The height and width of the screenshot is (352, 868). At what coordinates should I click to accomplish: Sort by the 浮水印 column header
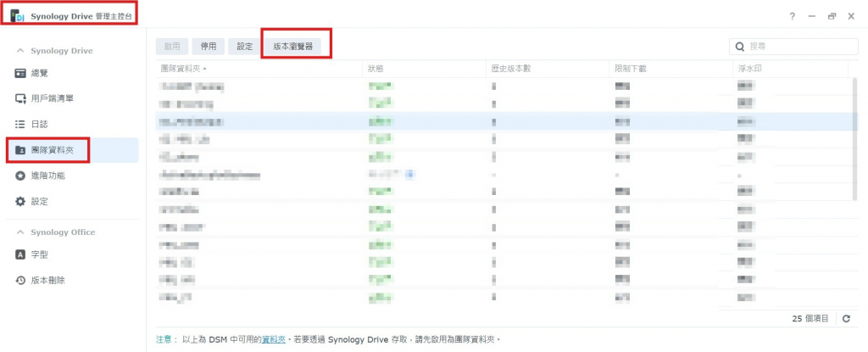(x=790, y=69)
